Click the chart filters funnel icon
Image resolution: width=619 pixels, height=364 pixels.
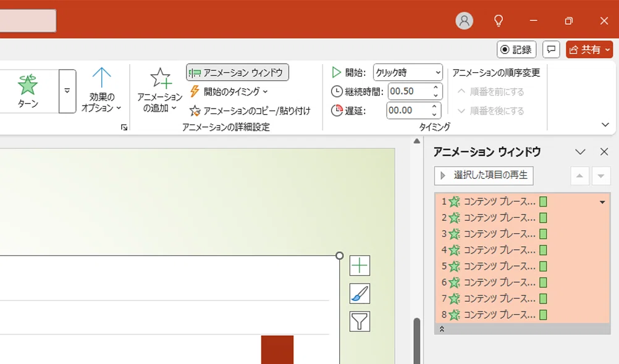(360, 321)
